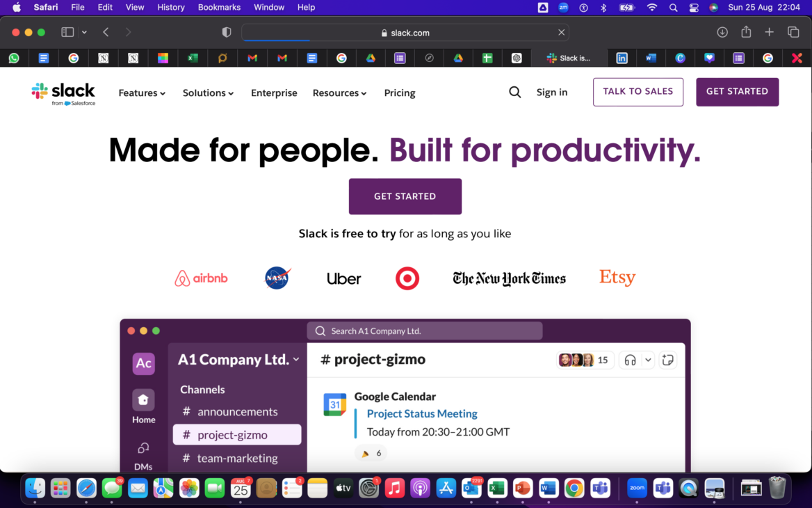Toggle the Safari sidebar button
The image size is (812, 508).
point(67,32)
